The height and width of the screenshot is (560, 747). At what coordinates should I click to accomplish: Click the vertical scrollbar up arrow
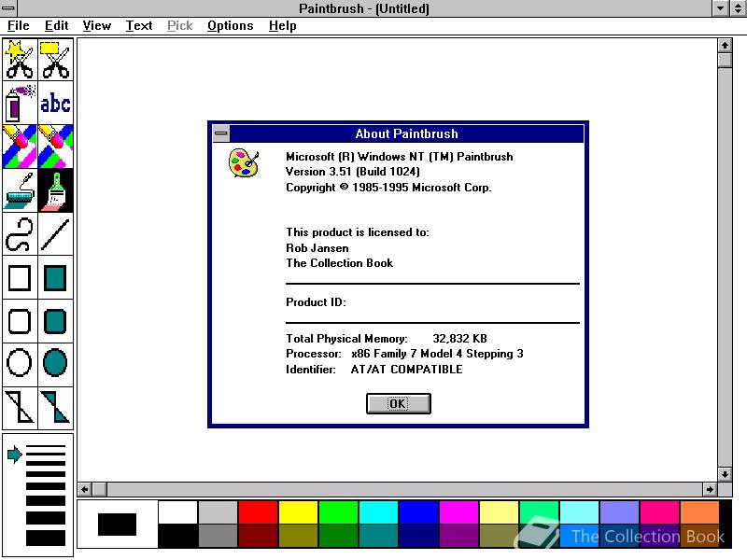coord(725,45)
